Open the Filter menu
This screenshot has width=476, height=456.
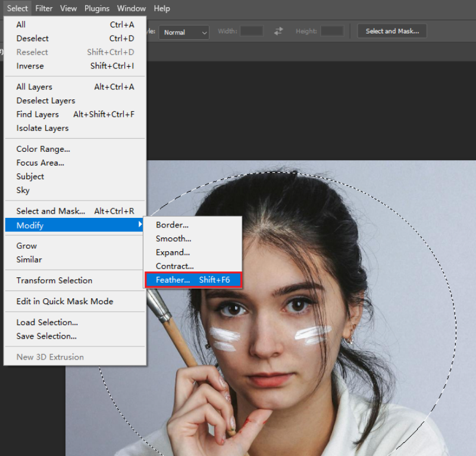pos(44,8)
